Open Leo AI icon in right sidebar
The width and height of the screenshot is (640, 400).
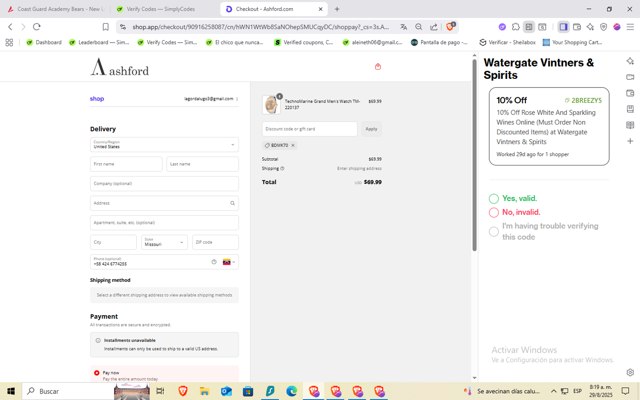[x=630, y=61]
